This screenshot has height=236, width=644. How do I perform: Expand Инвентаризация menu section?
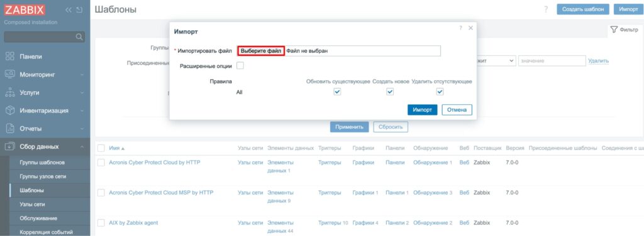coord(82,110)
